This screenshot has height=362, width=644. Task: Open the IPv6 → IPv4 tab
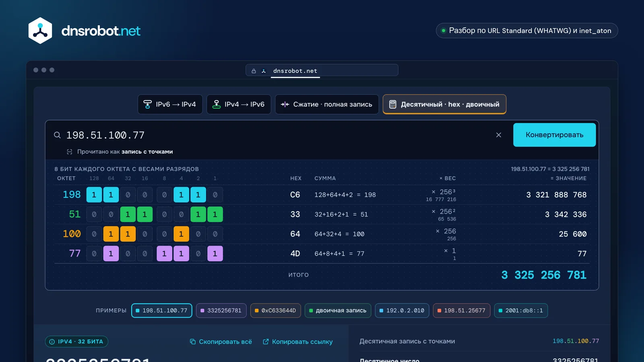pyautogui.click(x=170, y=105)
